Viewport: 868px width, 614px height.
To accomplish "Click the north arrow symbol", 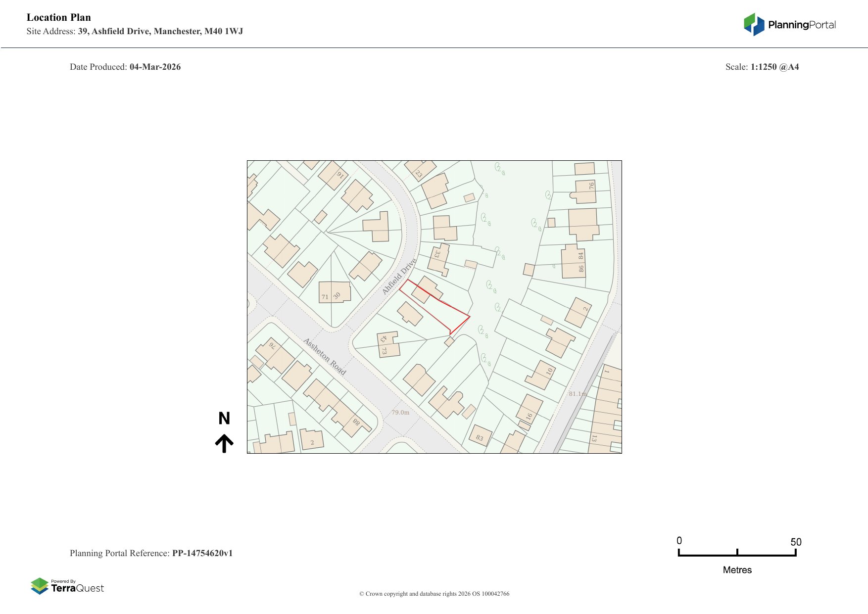I will coord(224,443).
